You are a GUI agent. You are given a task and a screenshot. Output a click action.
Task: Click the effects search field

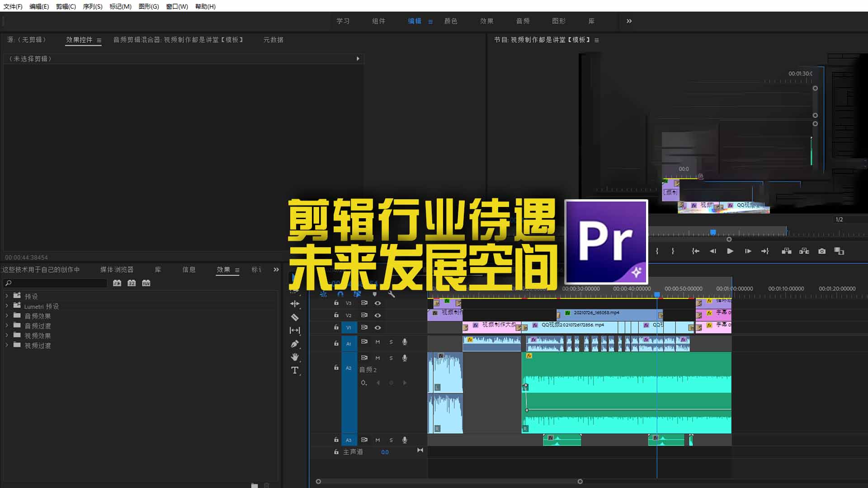(x=56, y=283)
